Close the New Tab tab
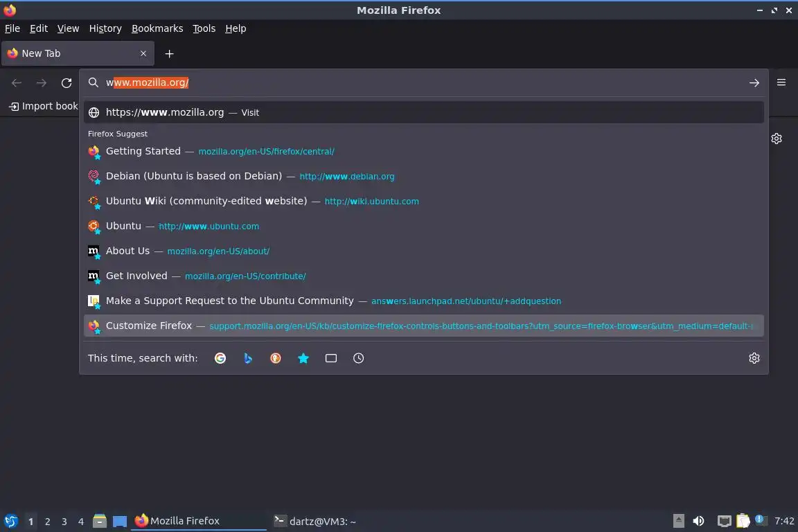 click(143, 53)
